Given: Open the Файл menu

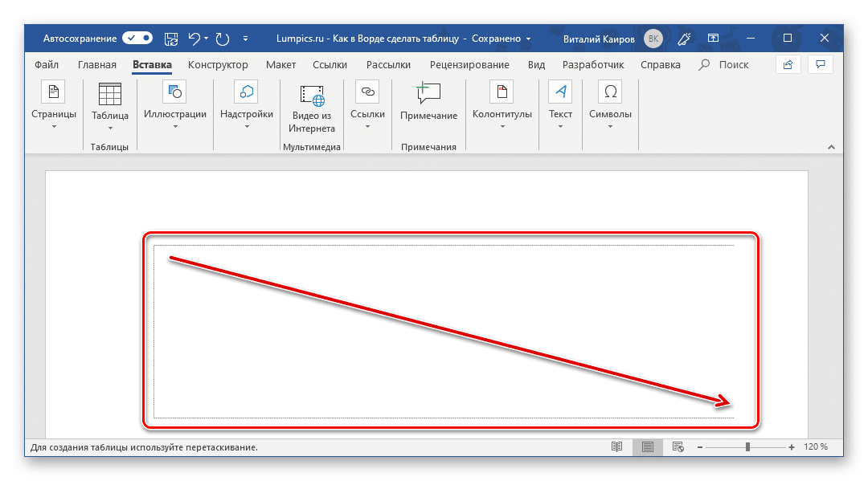Looking at the screenshot, I should click(x=47, y=65).
